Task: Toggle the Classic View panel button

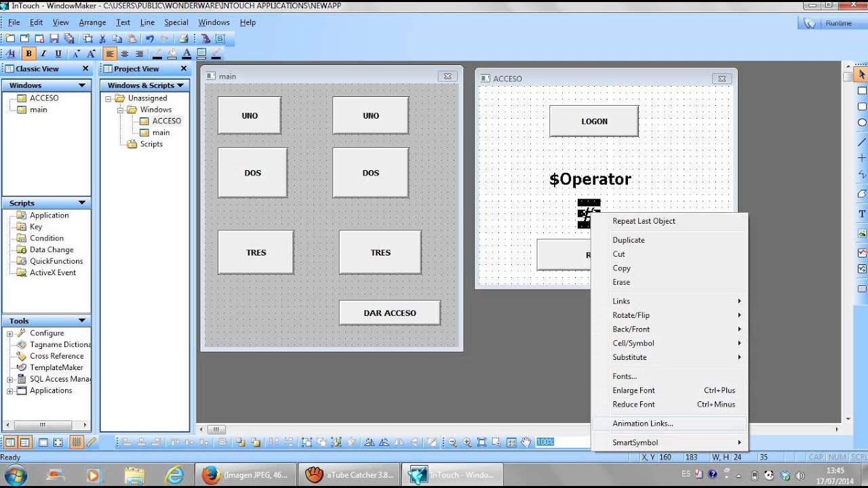Action: click(10, 442)
